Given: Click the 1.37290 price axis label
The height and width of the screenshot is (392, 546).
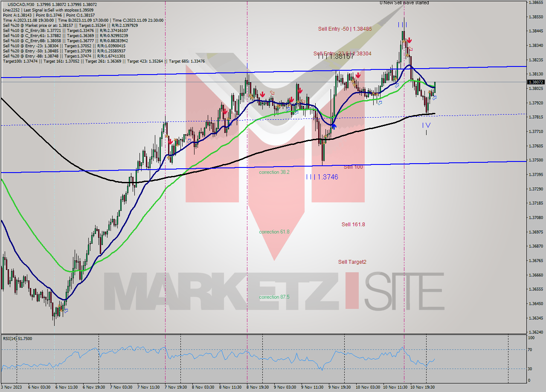Looking at the screenshot, I should click(536, 189).
